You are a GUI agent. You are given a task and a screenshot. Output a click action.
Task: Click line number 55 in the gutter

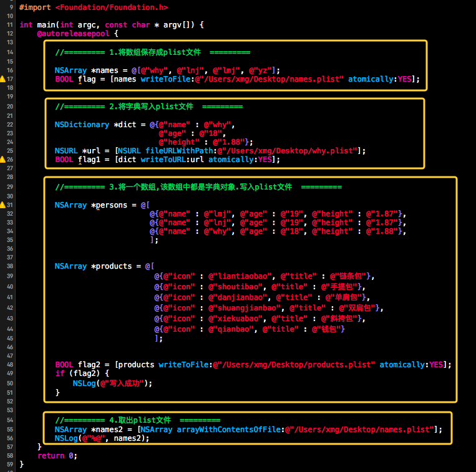click(x=10, y=430)
